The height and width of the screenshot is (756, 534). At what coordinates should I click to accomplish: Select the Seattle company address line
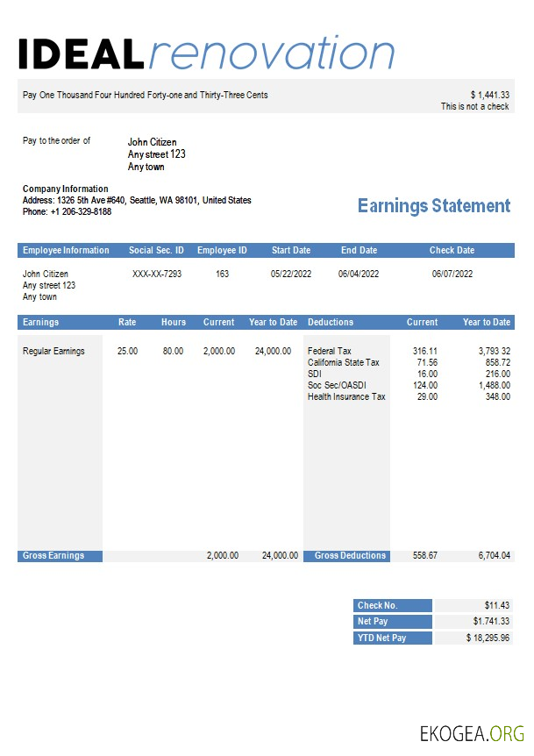point(137,200)
